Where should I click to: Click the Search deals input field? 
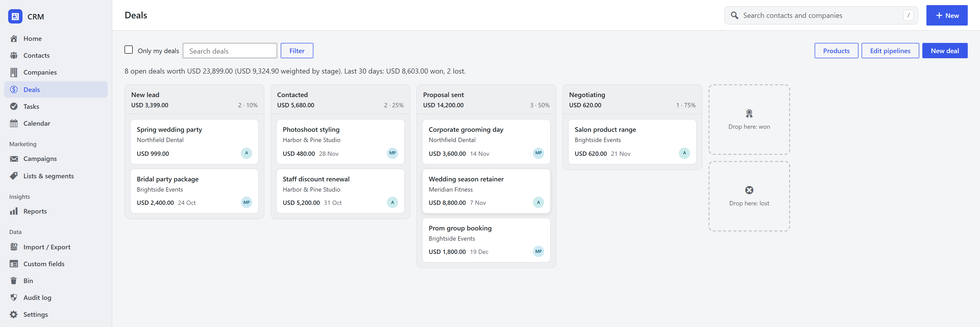(230, 51)
